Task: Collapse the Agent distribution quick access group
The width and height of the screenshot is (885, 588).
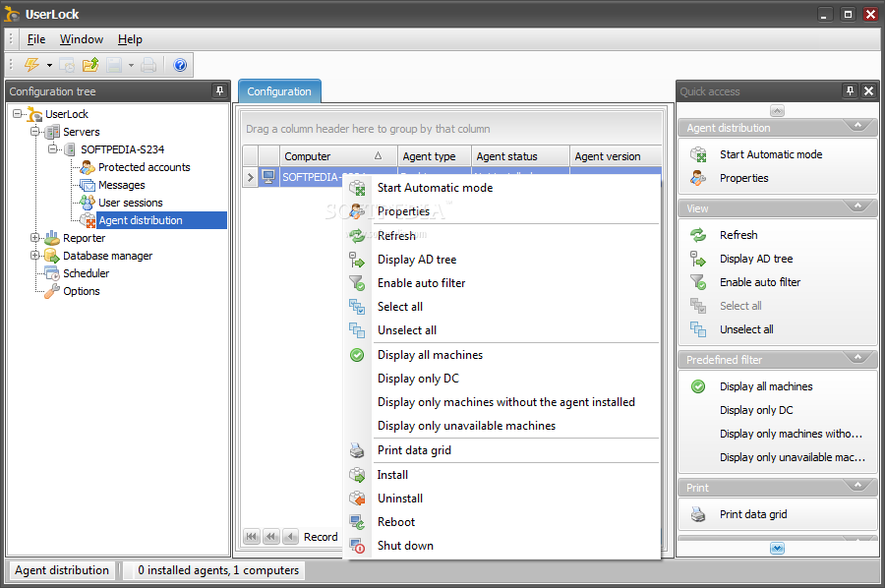Action: pyautogui.click(x=857, y=125)
